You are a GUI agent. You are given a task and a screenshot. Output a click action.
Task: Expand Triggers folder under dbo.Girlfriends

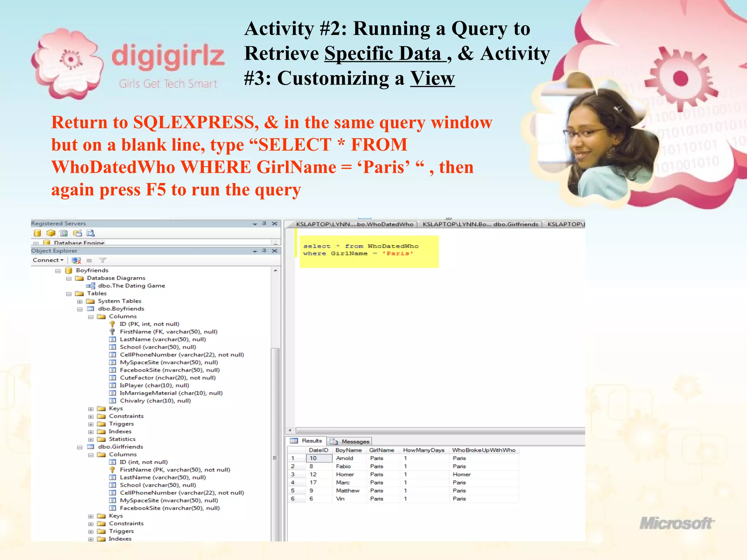coord(91,532)
